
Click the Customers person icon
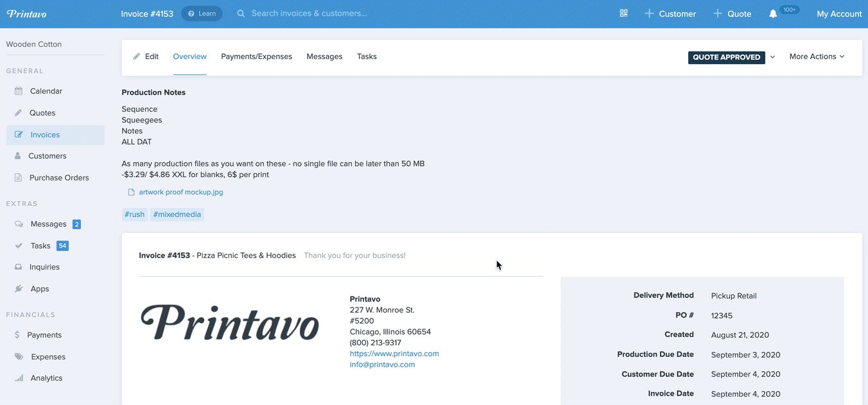click(18, 156)
